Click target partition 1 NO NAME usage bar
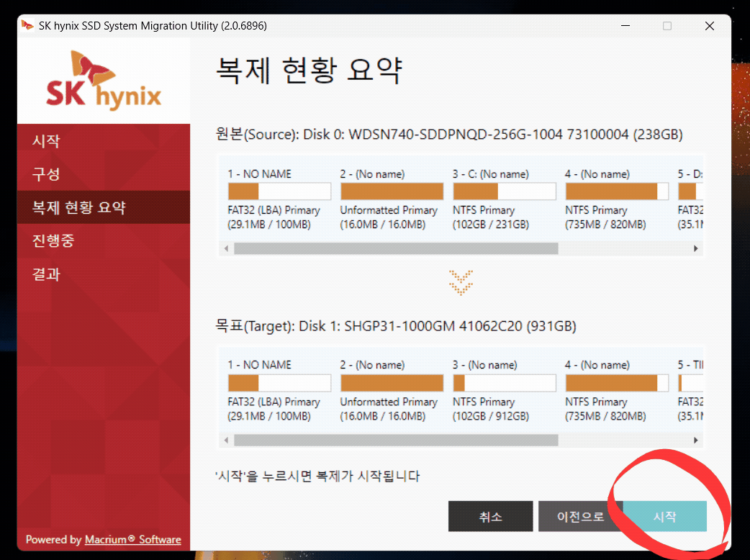The image size is (750, 560). (x=279, y=383)
